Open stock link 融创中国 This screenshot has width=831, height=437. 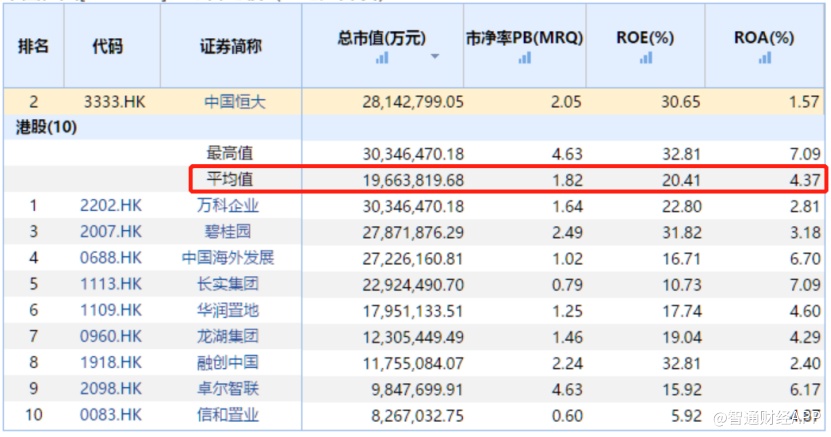tap(228, 362)
